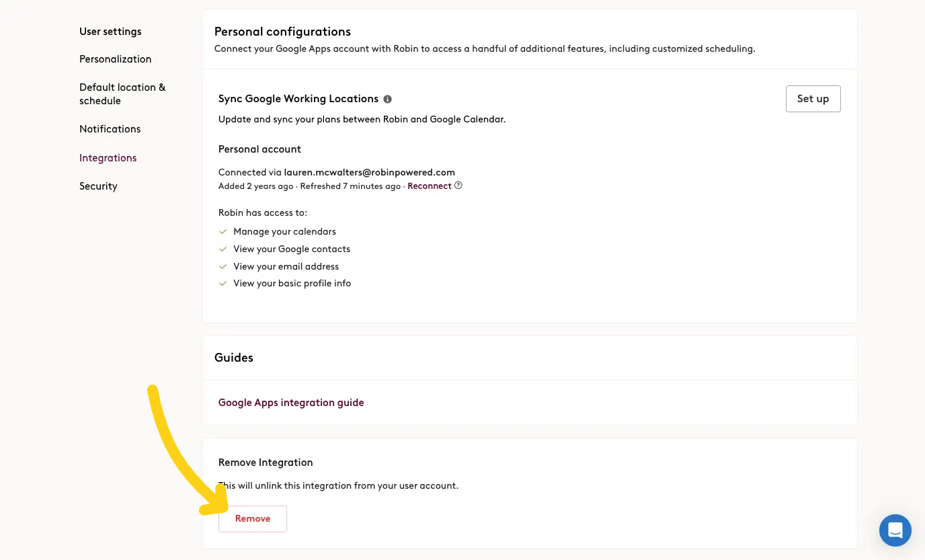Screen dimensions: 925x560
Task: Click the info icon beside Sync Google Working Locations
Action: point(387,99)
